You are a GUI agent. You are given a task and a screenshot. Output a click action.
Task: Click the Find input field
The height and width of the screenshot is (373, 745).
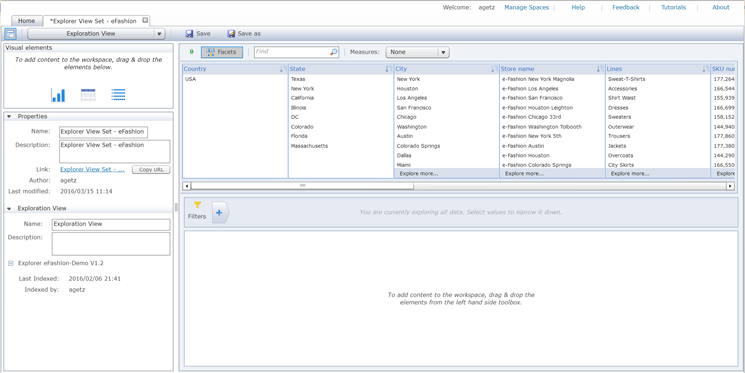[x=292, y=52]
